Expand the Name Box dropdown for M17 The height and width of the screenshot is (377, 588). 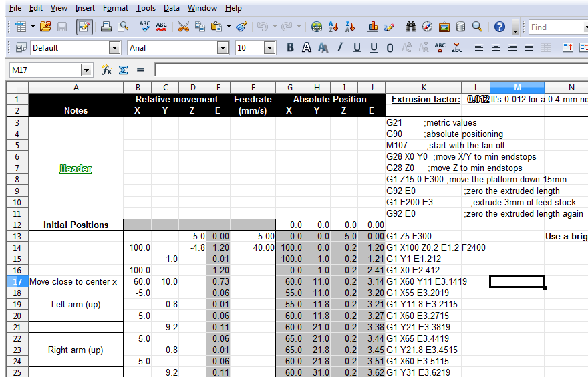(x=86, y=70)
